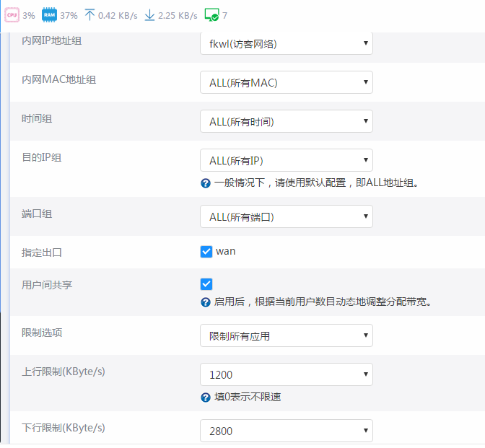
Task: Click the 限制选项 label
Action: click(42, 333)
